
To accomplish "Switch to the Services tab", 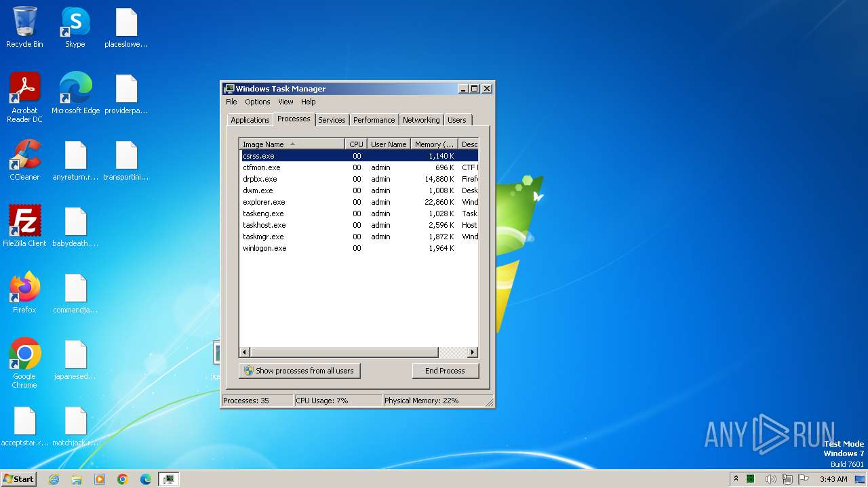I will click(x=332, y=120).
